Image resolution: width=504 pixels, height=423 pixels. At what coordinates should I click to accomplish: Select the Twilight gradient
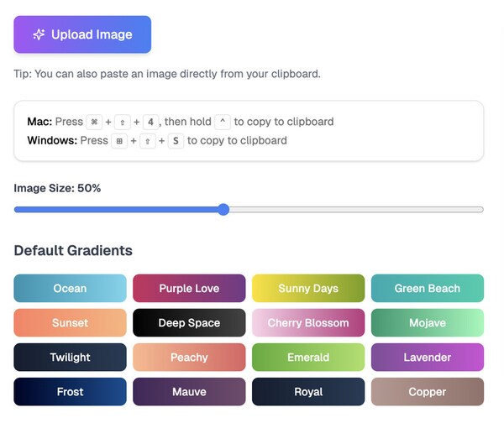pos(70,357)
